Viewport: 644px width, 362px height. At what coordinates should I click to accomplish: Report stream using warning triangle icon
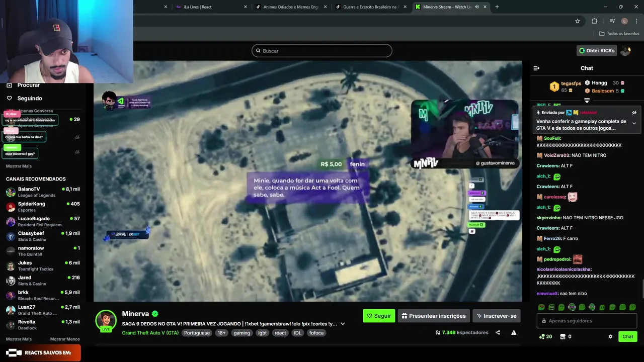[514, 332]
